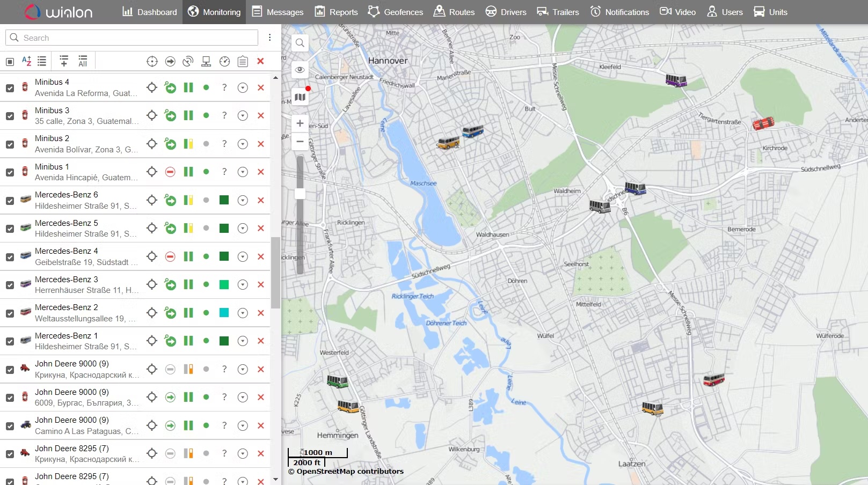The height and width of the screenshot is (485, 868).
Task: Open the circled dropdown for John Deere 9000 Крикуна
Action: (x=243, y=369)
